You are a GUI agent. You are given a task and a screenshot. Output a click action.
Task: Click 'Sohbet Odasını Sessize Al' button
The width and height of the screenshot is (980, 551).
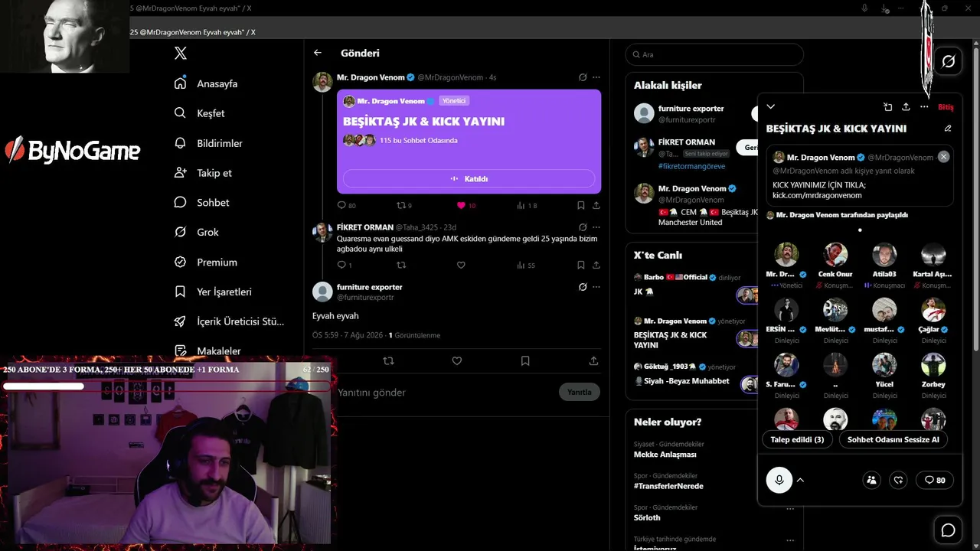(x=893, y=439)
